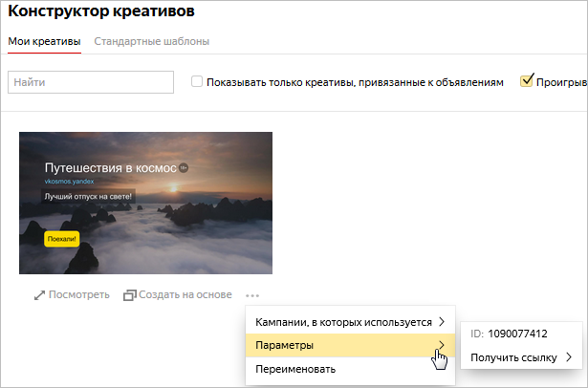The height and width of the screenshot is (388, 588).
Task: Choose Переименовать from the context menu
Action: [x=350, y=369]
